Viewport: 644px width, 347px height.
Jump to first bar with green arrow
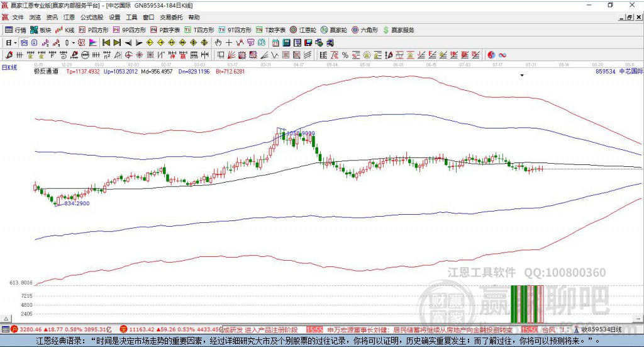coord(106,43)
